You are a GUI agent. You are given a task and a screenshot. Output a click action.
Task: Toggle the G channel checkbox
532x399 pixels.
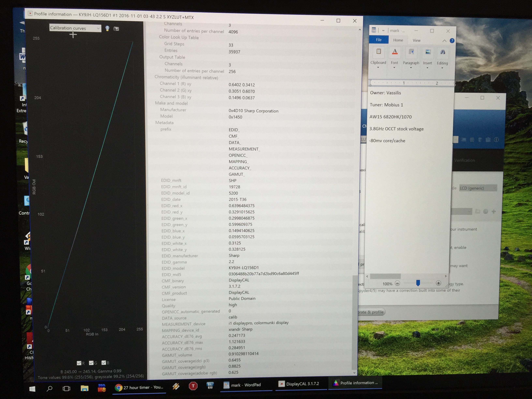click(91, 363)
